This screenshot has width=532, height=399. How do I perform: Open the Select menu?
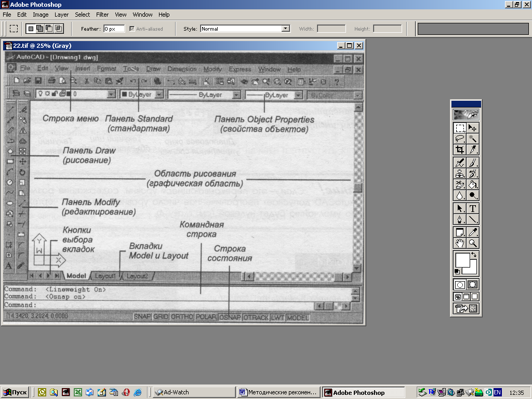click(x=83, y=15)
